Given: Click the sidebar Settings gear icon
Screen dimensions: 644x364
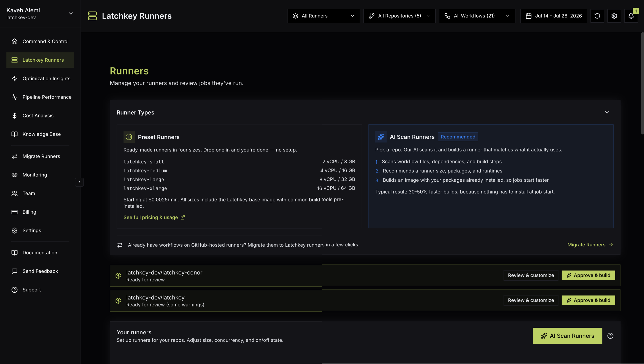Looking at the screenshot, I should pos(15,230).
